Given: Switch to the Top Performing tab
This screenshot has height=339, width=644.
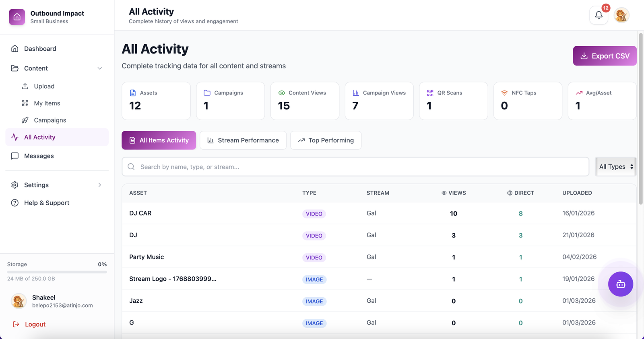Looking at the screenshot, I should coord(326,140).
